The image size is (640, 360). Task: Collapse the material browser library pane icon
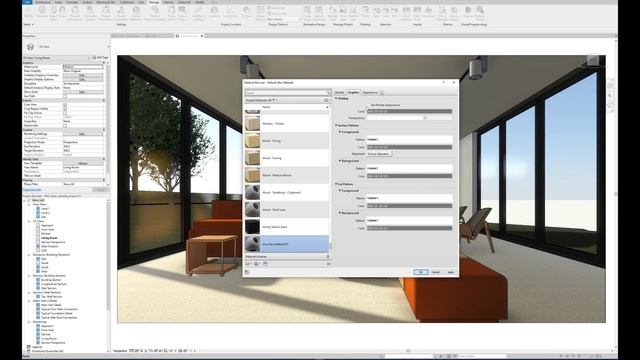tap(328, 264)
